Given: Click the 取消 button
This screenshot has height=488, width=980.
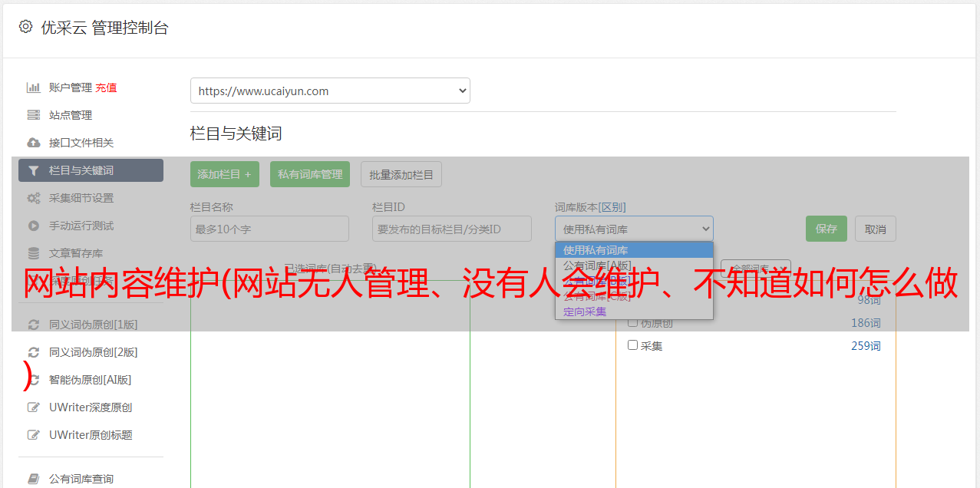Looking at the screenshot, I should point(876,229).
